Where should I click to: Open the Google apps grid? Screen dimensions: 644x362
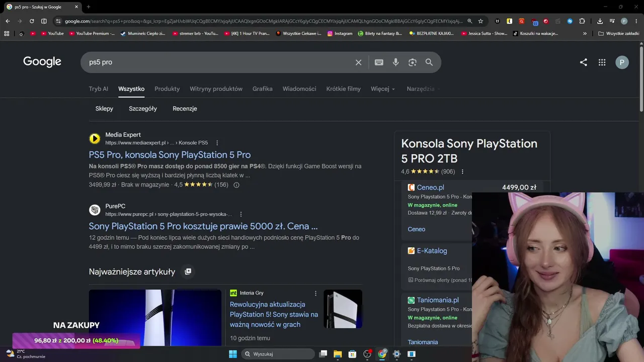pyautogui.click(x=602, y=62)
